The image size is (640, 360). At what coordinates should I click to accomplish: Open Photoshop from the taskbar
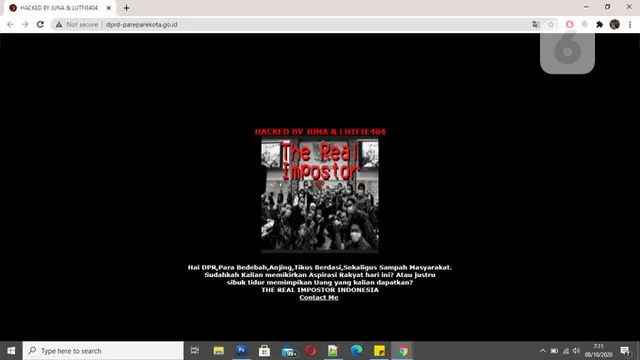pos(242,350)
